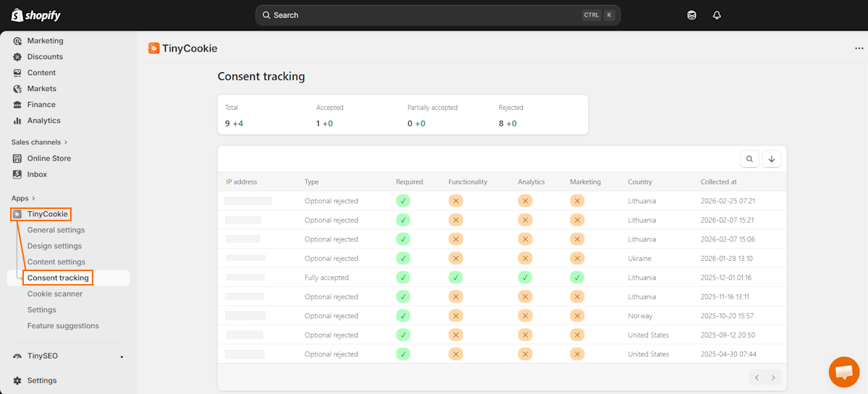Open General settings under TinyCookie
Viewport: 868px width, 394px height.
(56, 230)
